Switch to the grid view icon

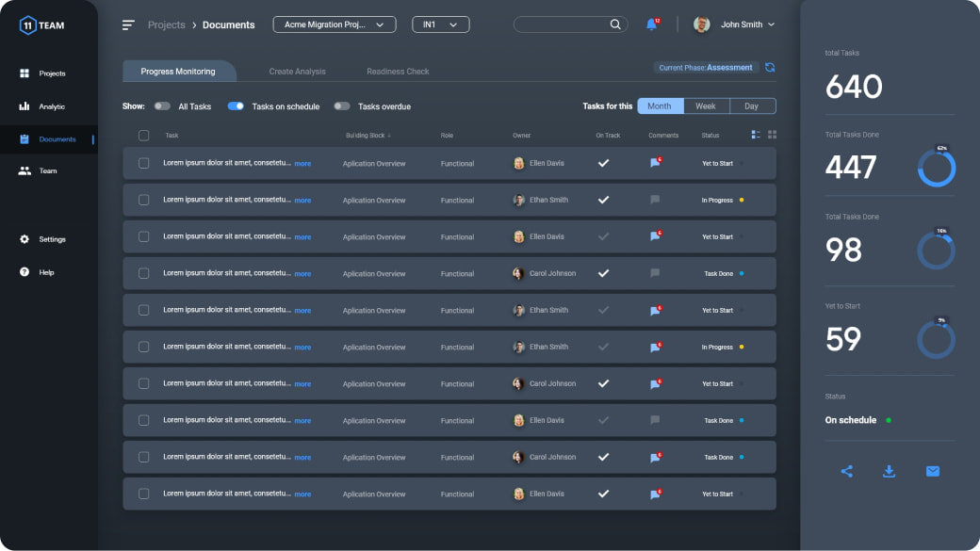[x=772, y=135]
